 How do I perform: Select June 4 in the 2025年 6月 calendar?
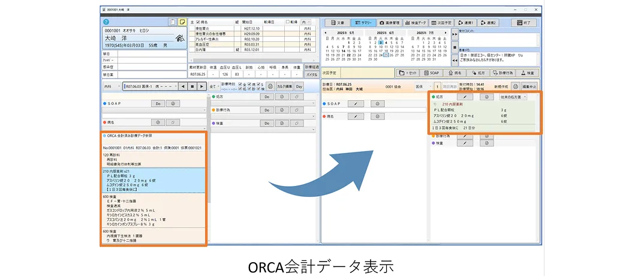pyautogui.click(x=386, y=43)
